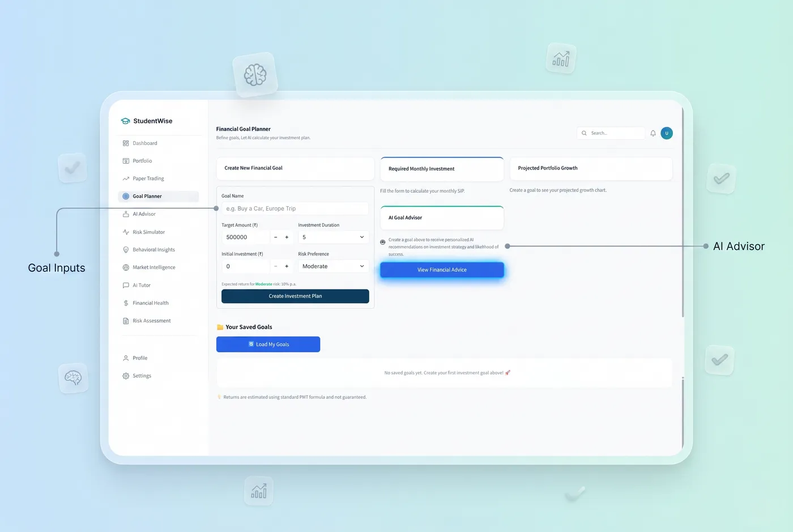
Task: Click the Initial Investment value field
Action: click(246, 266)
